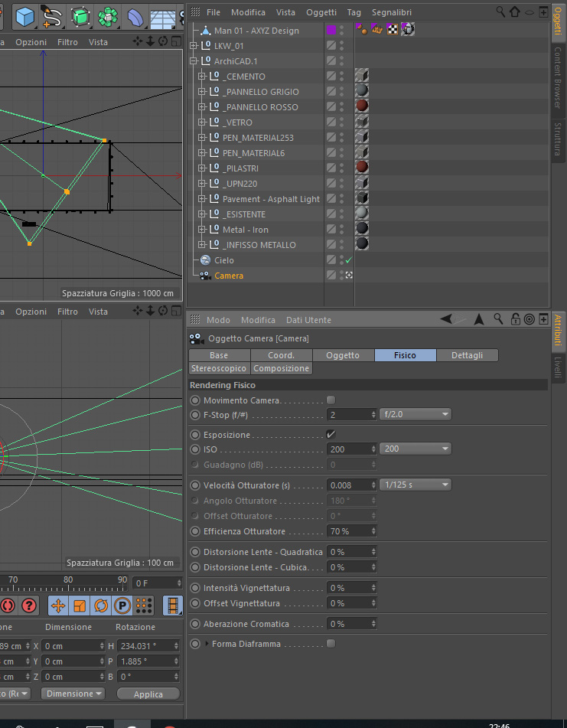Image resolution: width=567 pixels, height=728 pixels.
Task: Open the f/2.0 F-Stop dropdown
Action: [x=415, y=414]
